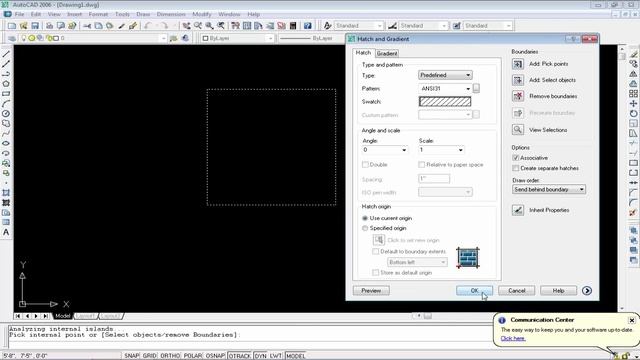Enable Create separate hatches checkbox

tap(516, 168)
